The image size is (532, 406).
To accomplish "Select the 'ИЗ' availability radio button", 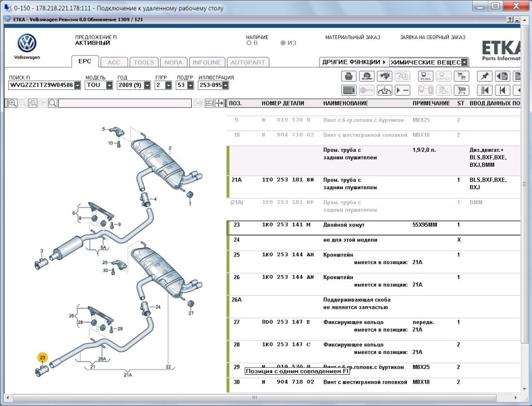I will [x=283, y=43].
